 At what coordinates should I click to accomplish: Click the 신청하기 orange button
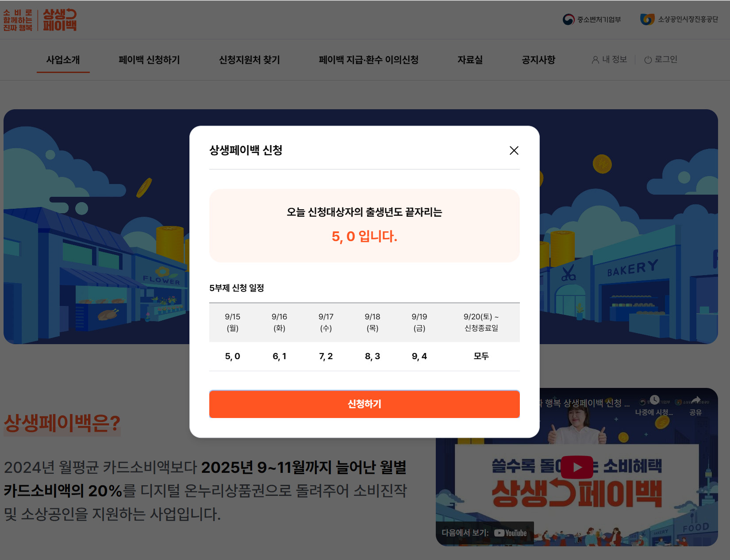click(364, 404)
